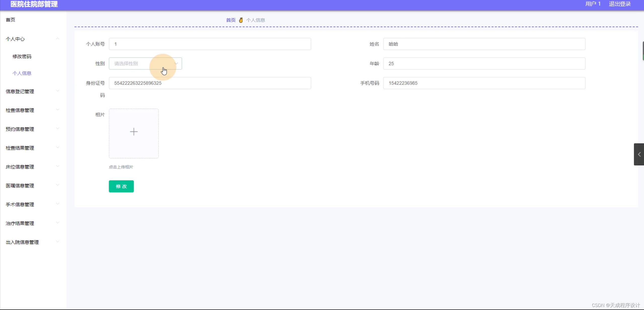Screen dimensions: 644x310
Task: Click the 姓名 input field
Action: (x=484, y=44)
